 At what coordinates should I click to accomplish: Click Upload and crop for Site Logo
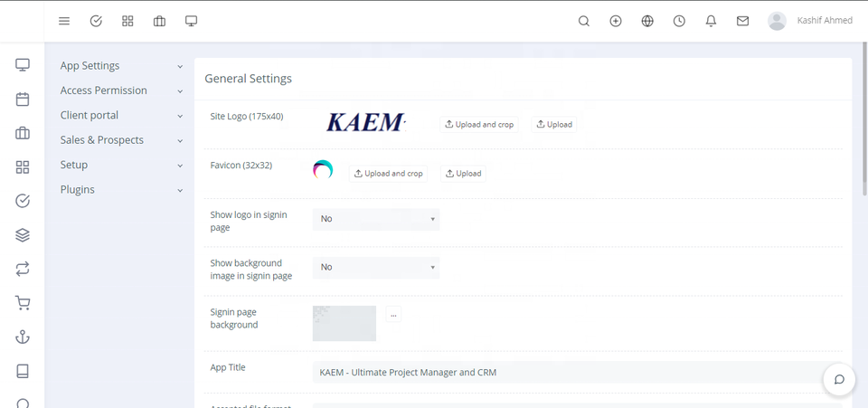479,124
